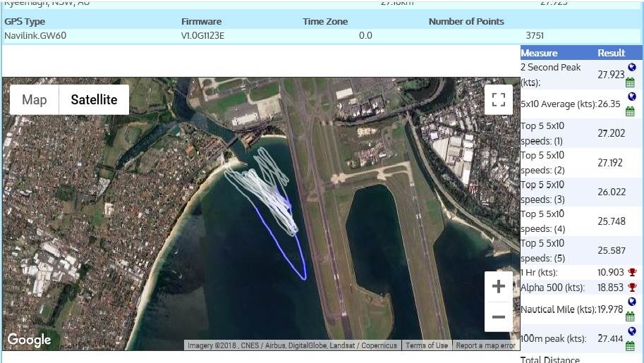Switch map to Satellite view
The width and height of the screenshot is (644, 363).
pos(94,99)
